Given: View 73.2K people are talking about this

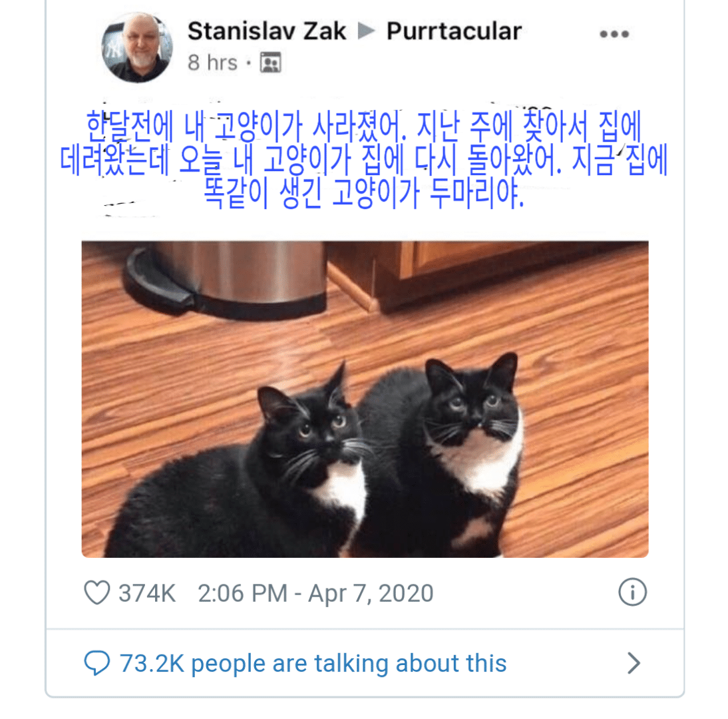Looking at the screenshot, I should (x=313, y=663).
